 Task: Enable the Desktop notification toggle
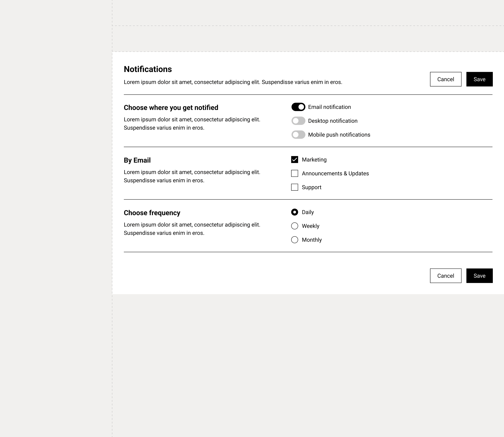[298, 121]
